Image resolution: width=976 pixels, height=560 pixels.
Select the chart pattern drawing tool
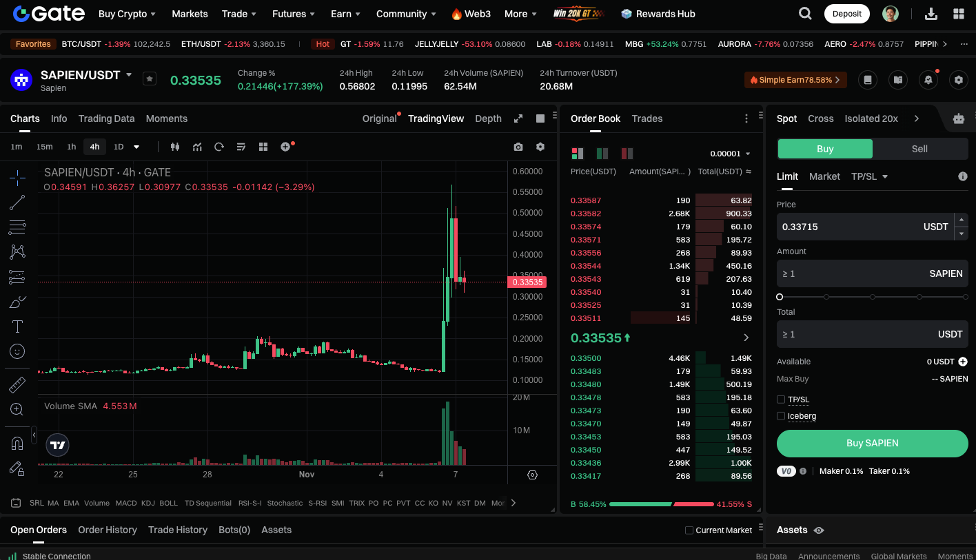click(x=17, y=252)
